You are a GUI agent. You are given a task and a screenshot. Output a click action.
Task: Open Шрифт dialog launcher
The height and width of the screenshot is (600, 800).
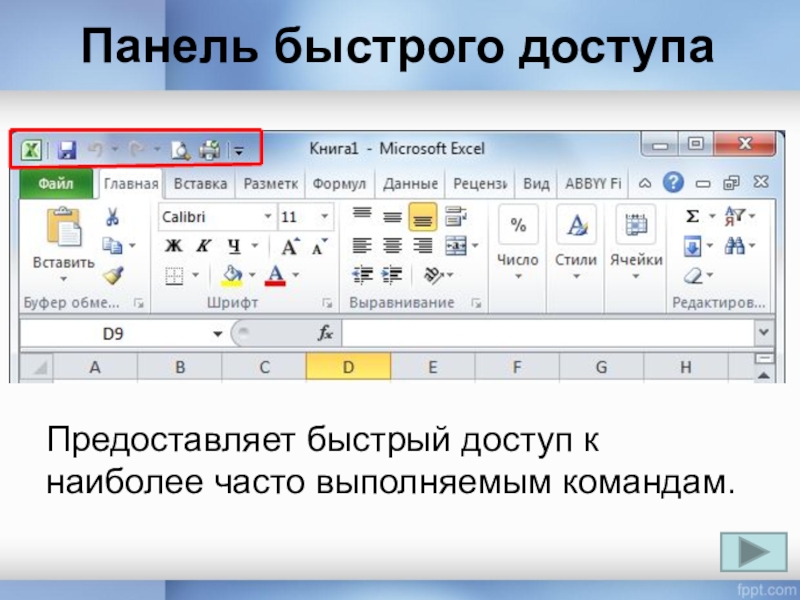327,303
